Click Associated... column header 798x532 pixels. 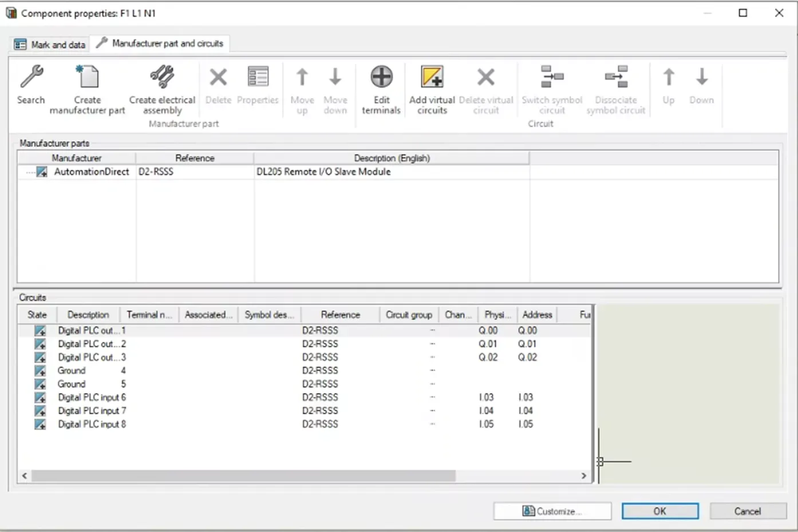(209, 315)
